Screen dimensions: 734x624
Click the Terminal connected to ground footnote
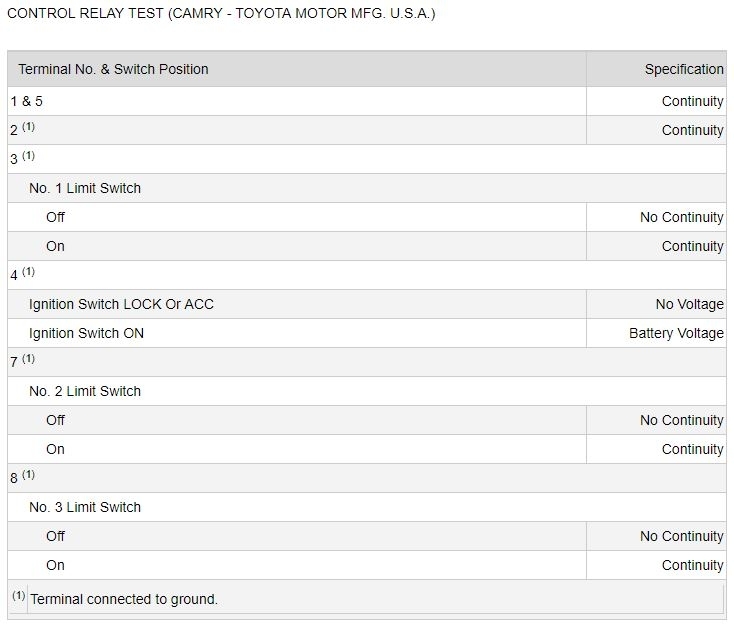(124, 599)
